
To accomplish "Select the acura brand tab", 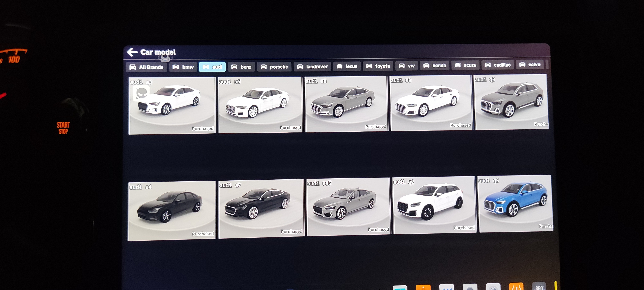I will pyautogui.click(x=465, y=65).
